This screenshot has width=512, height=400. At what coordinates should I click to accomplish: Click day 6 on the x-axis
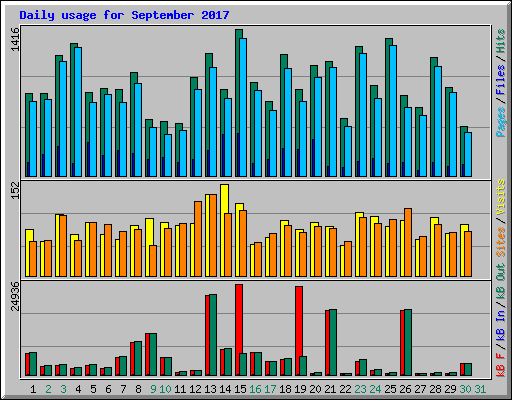(x=108, y=389)
